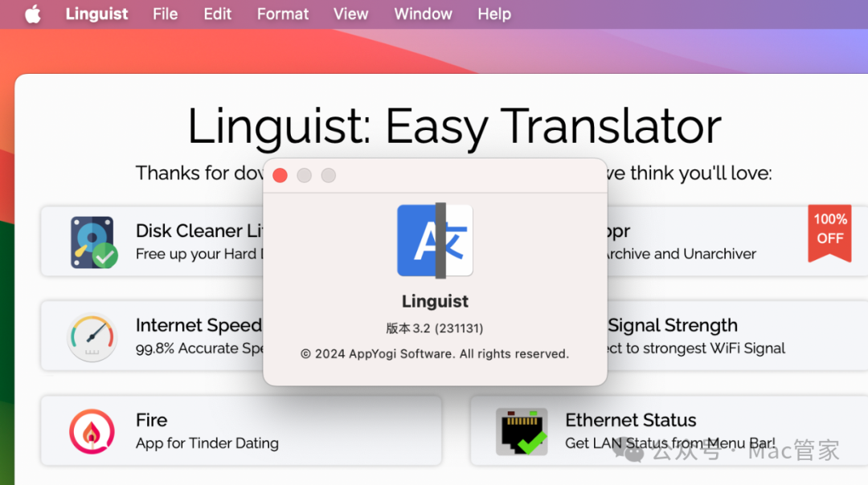Click the 'Linguist: Easy Translator' heading
This screenshot has width=868, height=485.
click(454, 127)
